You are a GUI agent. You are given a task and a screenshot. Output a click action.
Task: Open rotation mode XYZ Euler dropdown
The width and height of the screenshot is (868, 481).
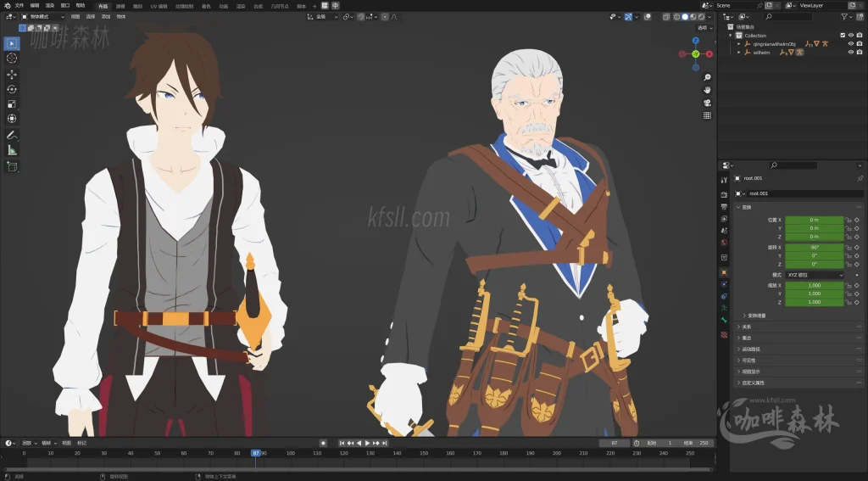tap(815, 275)
